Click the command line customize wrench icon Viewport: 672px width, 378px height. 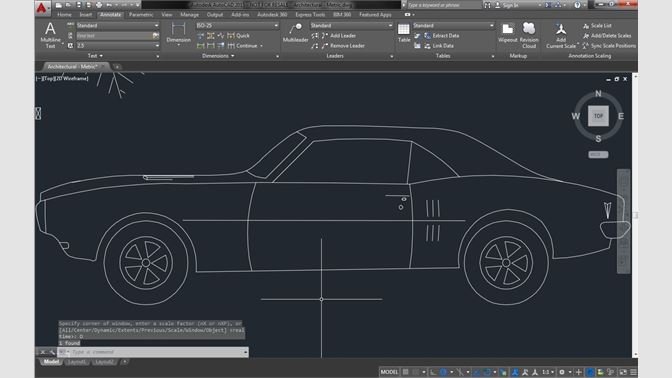[52, 352]
